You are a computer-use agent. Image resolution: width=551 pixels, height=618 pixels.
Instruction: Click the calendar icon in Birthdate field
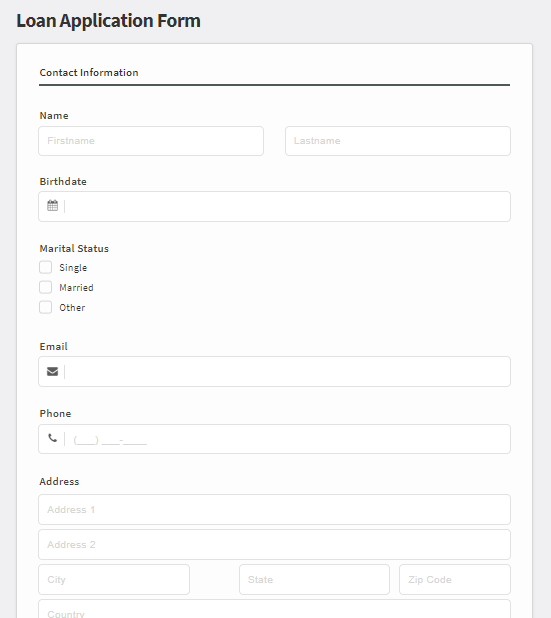[52, 205]
